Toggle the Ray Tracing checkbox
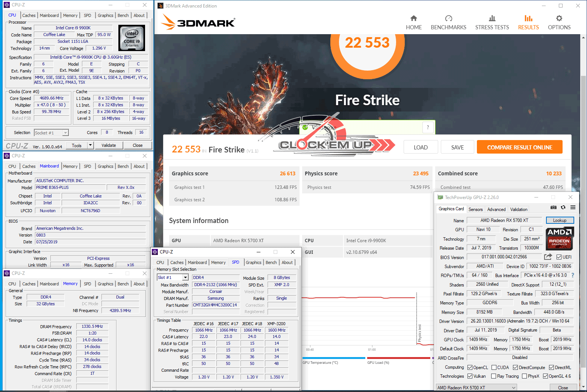The height and width of the screenshot is (392, 587). click(494, 376)
